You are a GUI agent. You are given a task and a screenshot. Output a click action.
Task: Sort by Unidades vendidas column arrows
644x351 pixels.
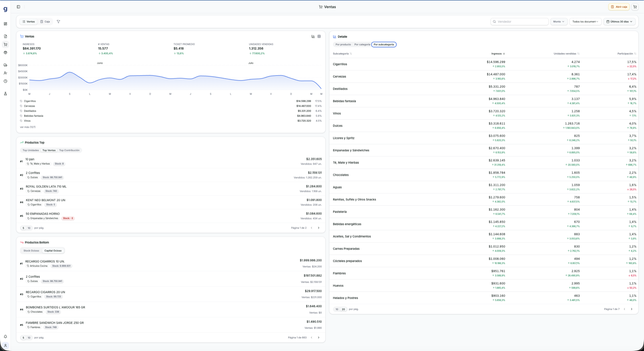pos(578,54)
